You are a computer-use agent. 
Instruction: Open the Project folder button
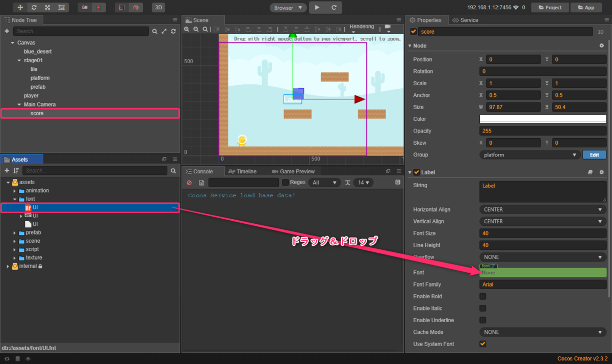point(550,8)
